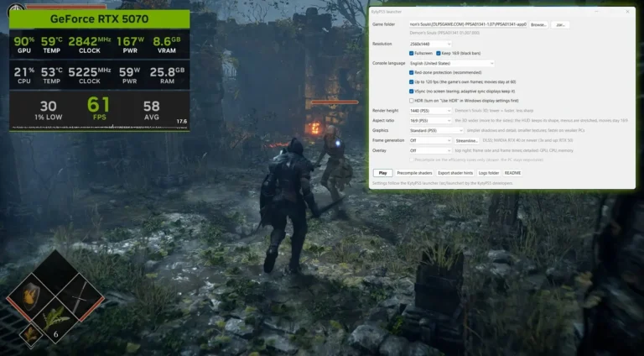The height and width of the screenshot is (356, 644).
Task: Open the Aspect ratio dropdown
Action: click(x=430, y=120)
